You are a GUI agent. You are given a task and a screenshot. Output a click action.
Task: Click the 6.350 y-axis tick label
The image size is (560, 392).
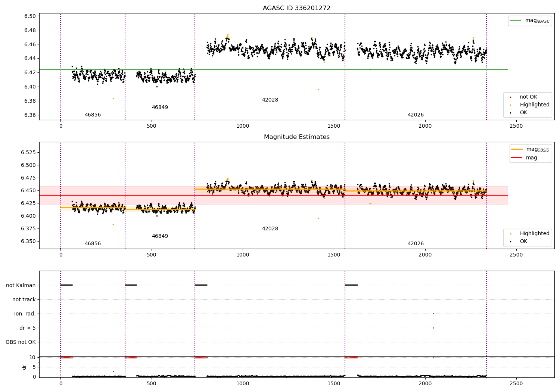tap(28, 241)
